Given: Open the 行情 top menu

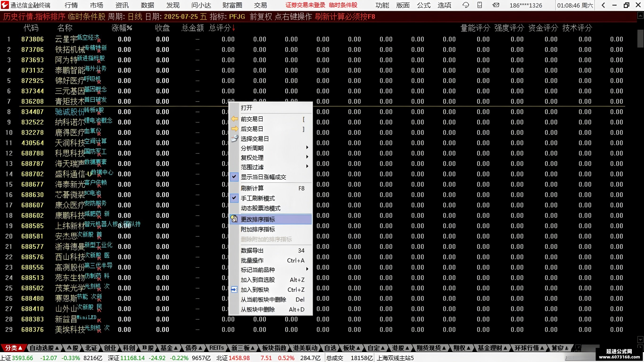Looking at the screenshot, I should coord(71,5).
